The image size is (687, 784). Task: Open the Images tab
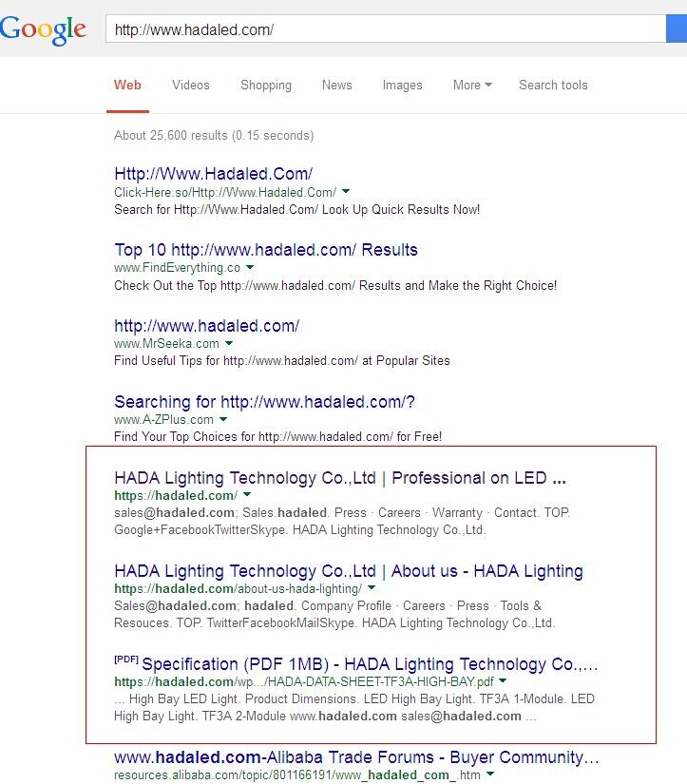pyautogui.click(x=403, y=85)
